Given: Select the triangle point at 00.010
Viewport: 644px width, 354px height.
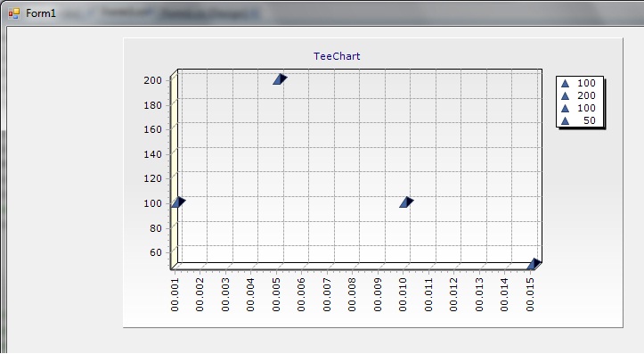Looking at the screenshot, I should pyautogui.click(x=406, y=202).
